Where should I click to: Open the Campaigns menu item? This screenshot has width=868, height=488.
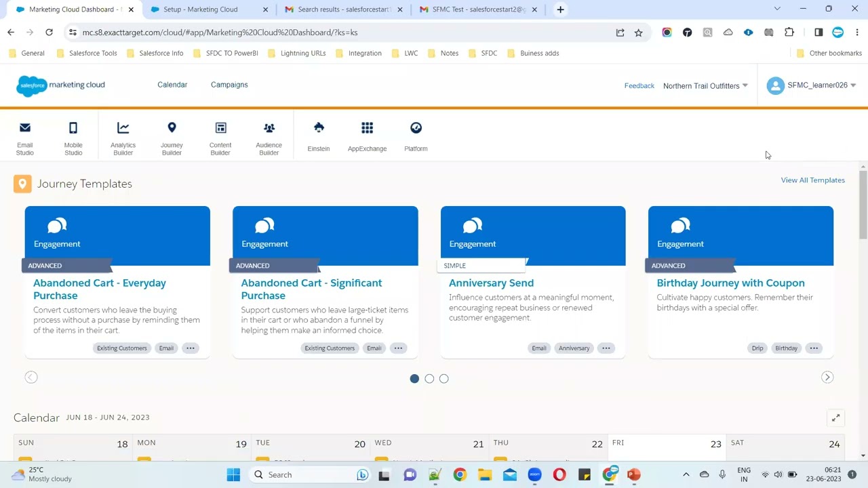tap(229, 85)
